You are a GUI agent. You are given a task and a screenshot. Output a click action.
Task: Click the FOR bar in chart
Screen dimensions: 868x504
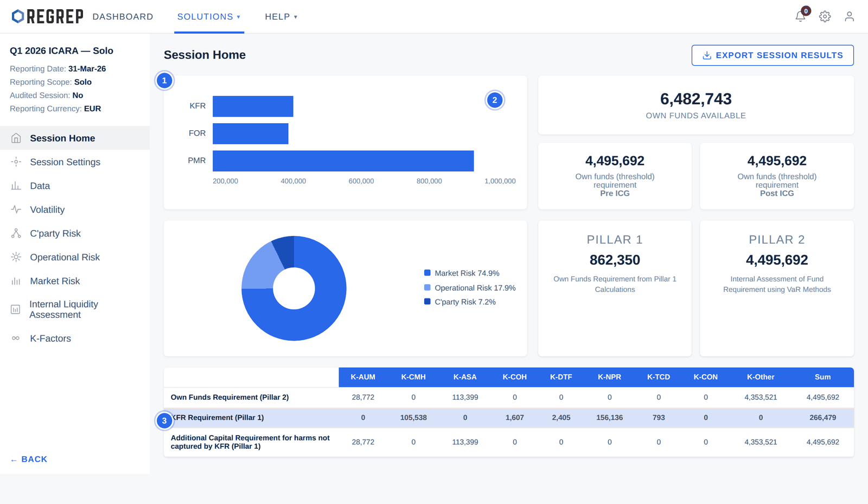point(251,133)
